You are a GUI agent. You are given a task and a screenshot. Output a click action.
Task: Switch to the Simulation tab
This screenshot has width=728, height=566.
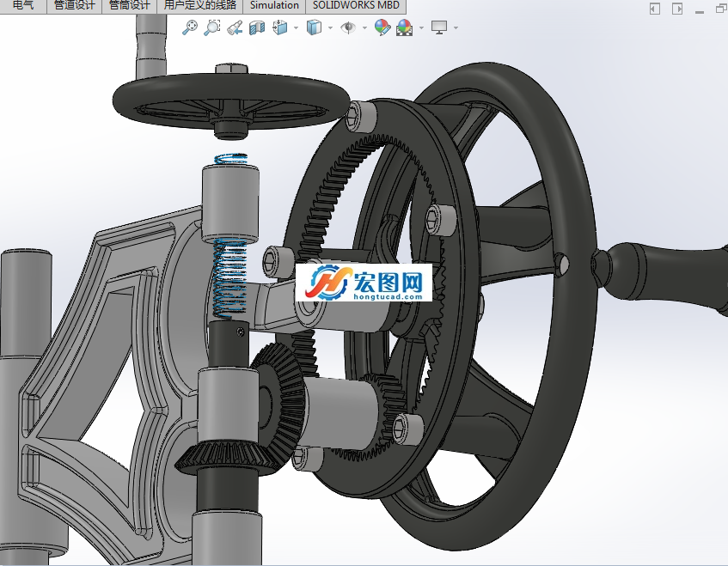pyautogui.click(x=274, y=5)
